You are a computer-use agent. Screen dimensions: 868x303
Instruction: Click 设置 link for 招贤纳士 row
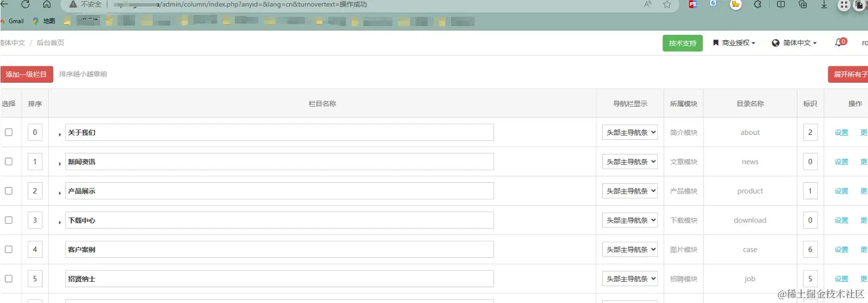(841, 279)
